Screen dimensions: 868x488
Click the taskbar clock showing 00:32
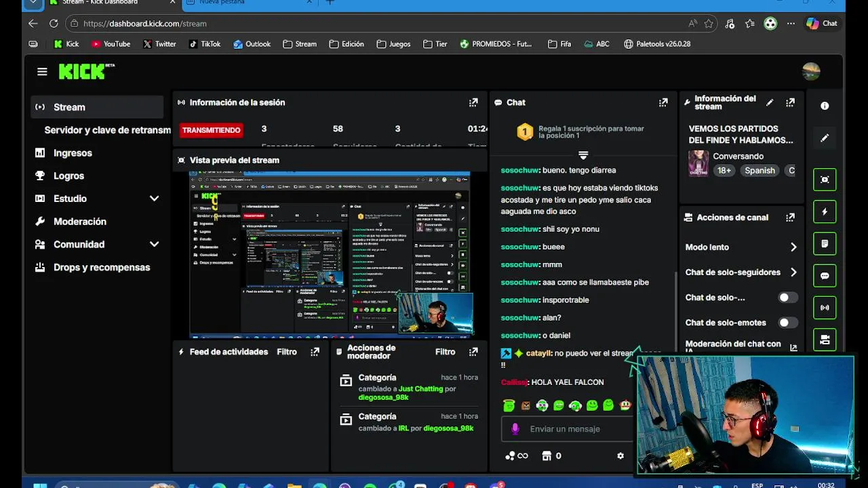pos(826,485)
